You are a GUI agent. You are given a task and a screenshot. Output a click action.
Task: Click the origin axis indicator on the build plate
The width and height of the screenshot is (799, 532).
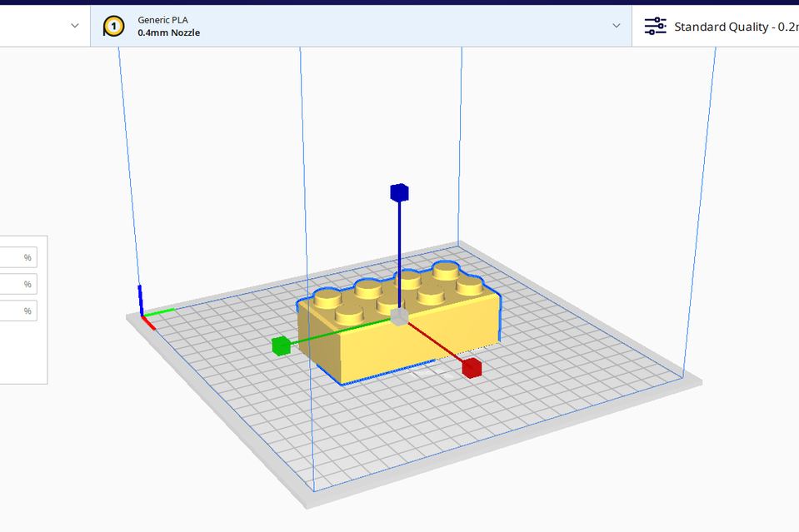pyautogui.click(x=143, y=317)
